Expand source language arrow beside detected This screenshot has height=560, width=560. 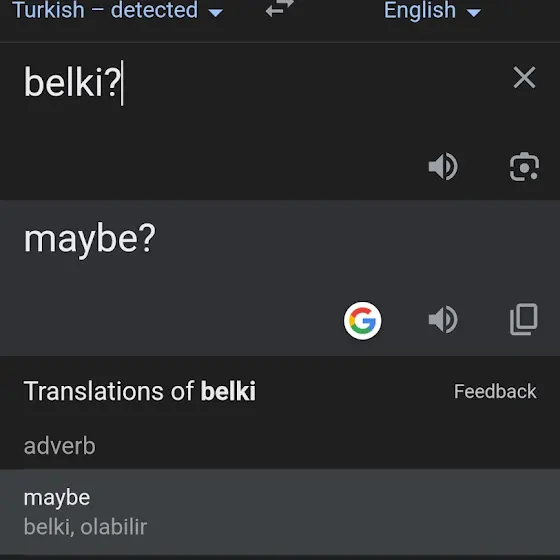215,13
